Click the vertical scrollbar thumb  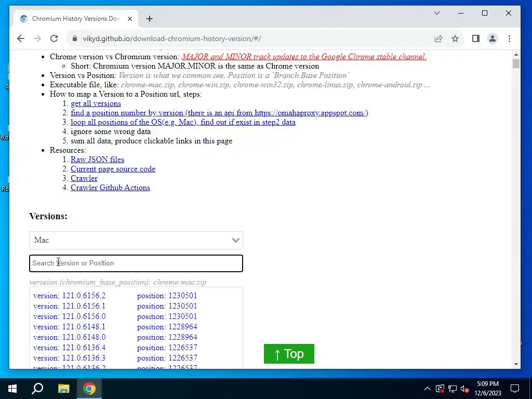point(516,64)
